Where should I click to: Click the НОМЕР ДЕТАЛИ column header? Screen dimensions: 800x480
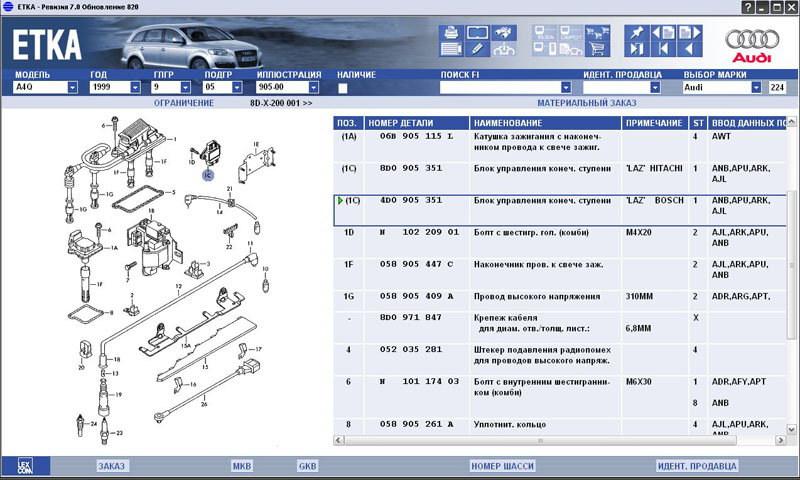tap(417, 123)
